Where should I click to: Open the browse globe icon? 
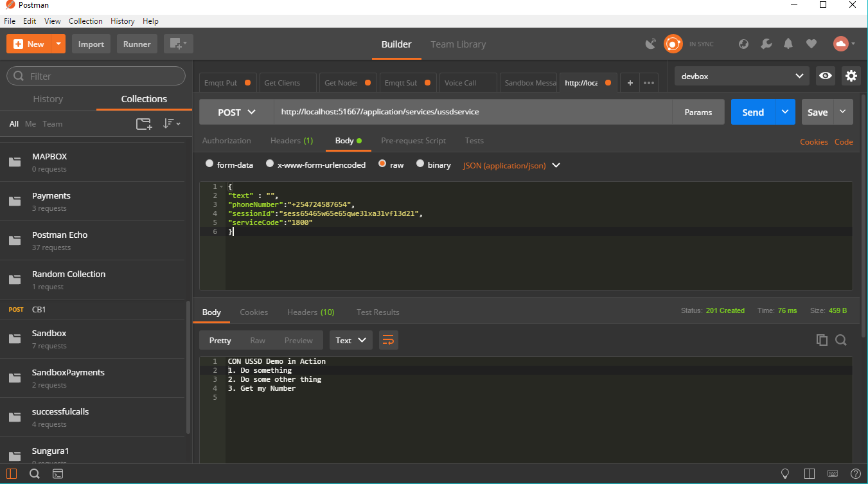744,44
